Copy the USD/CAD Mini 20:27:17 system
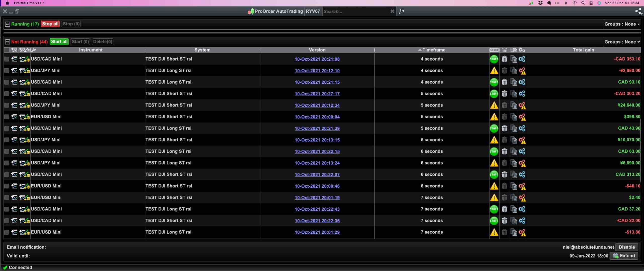Screen dimensions: 644x271 coord(513,94)
